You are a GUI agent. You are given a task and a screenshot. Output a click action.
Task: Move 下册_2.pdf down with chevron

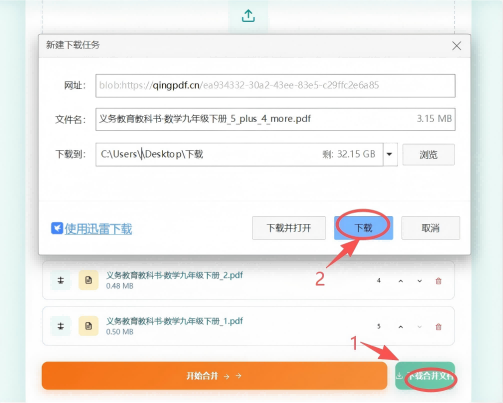pyautogui.click(x=420, y=281)
